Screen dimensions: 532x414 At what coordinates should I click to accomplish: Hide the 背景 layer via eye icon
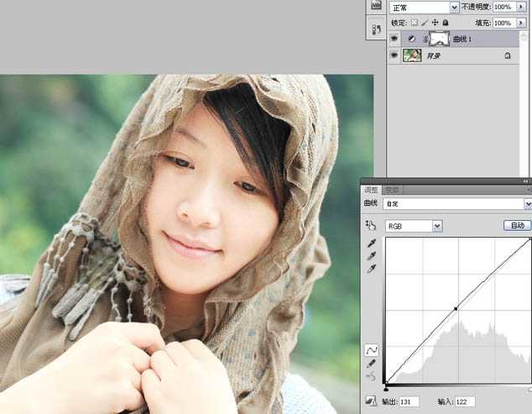click(394, 55)
